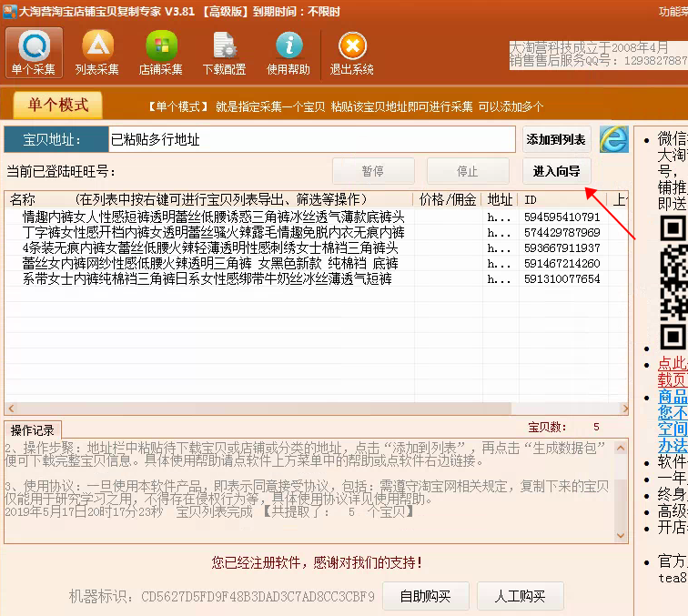Open the 单个采集 single collection tool
This screenshot has width=688, height=616.
(34, 53)
